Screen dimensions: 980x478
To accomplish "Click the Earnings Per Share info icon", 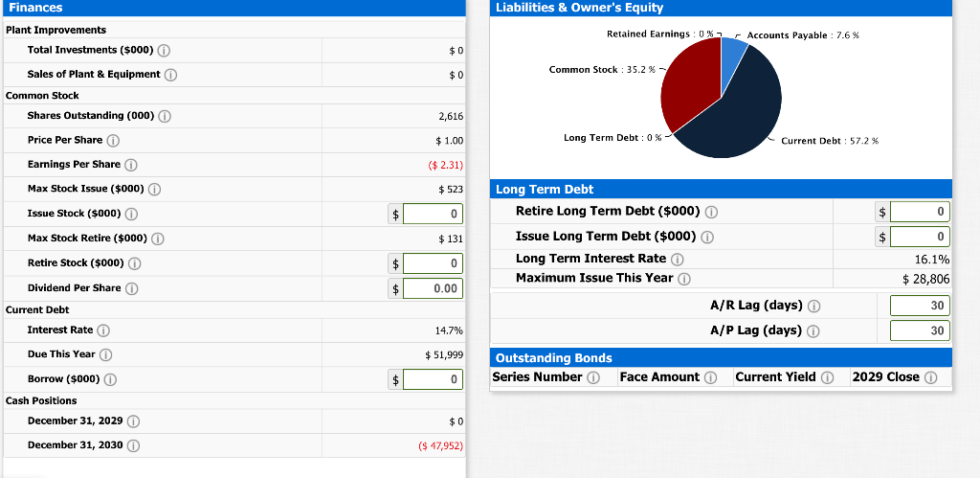I will pyautogui.click(x=130, y=165).
